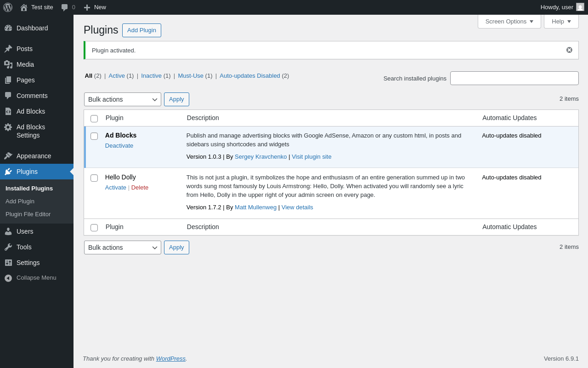Open the top Bulk actions dropdown
The height and width of the screenshot is (368, 588).
(x=123, y=99)
